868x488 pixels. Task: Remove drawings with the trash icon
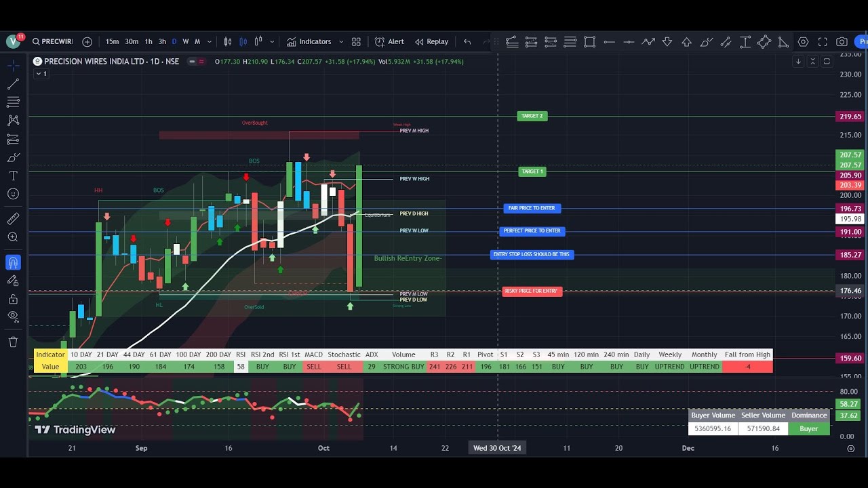tap(13, 342)
